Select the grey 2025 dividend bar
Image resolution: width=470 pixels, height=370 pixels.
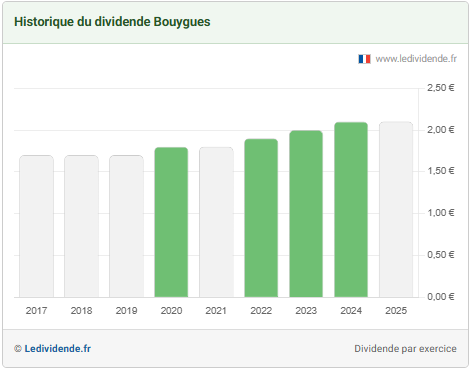click(x=396, y=210)
